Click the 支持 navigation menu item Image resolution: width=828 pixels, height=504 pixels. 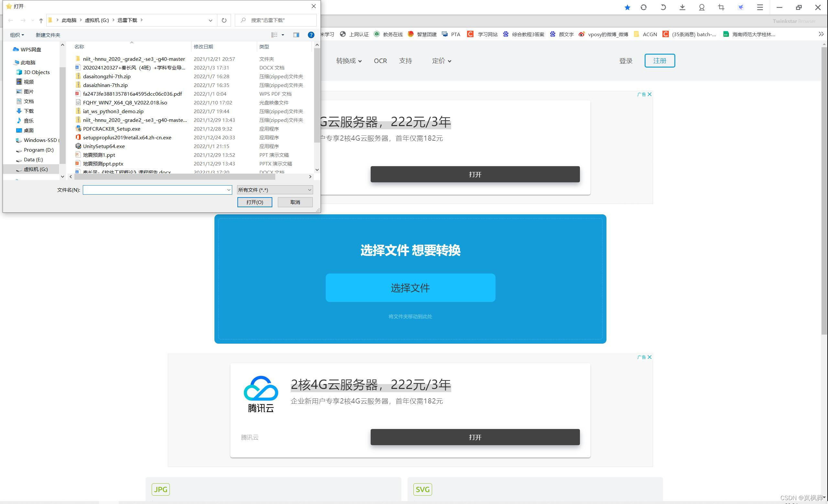point(405,61)
